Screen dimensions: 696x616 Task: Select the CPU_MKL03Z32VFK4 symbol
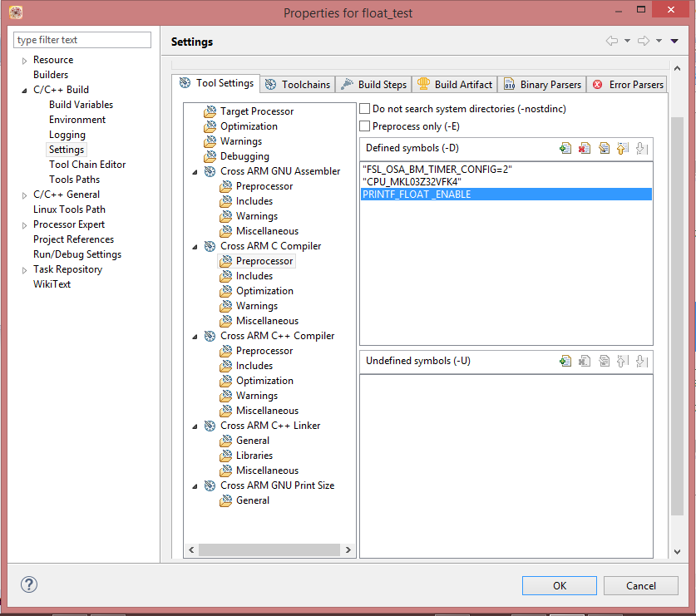click(x=506, y=181)
